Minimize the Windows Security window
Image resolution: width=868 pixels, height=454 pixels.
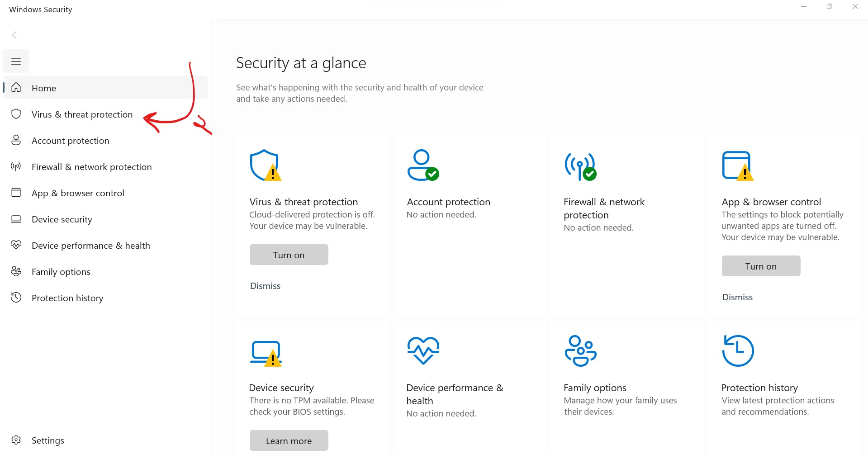(x=803, y=6)
